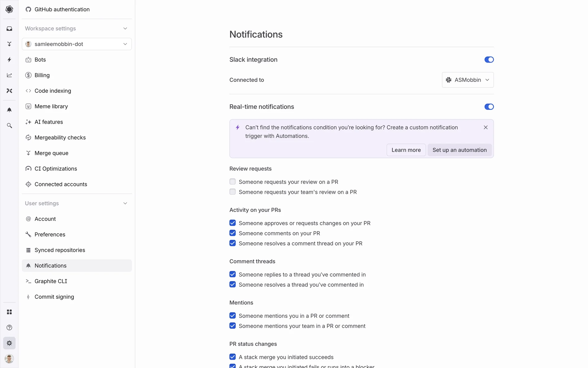Viewport: 588px width, 368px height.
Task: Click the merge queue icon in left rail
Action: [9, 44]
